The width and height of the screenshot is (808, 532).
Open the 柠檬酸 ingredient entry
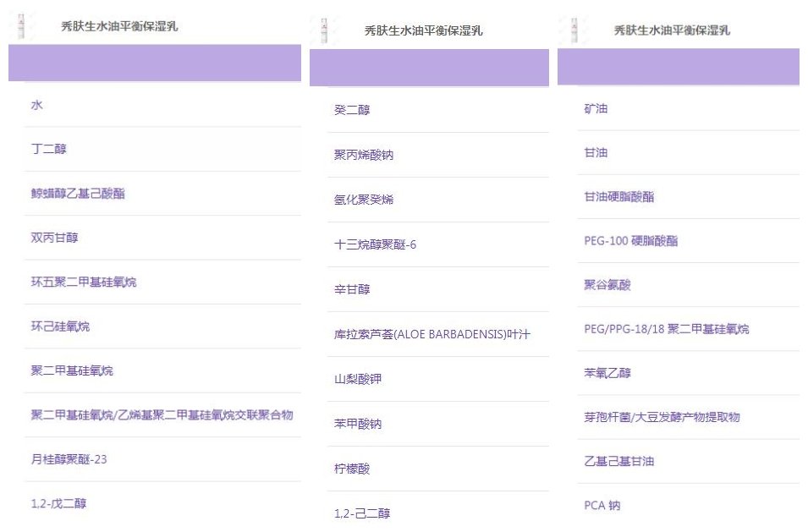[x=352, y=469]
